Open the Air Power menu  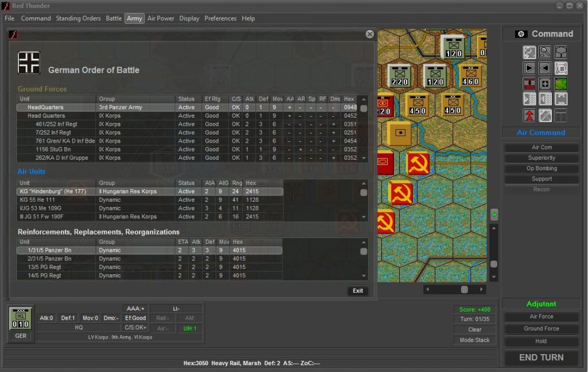[x=160, y=18]
